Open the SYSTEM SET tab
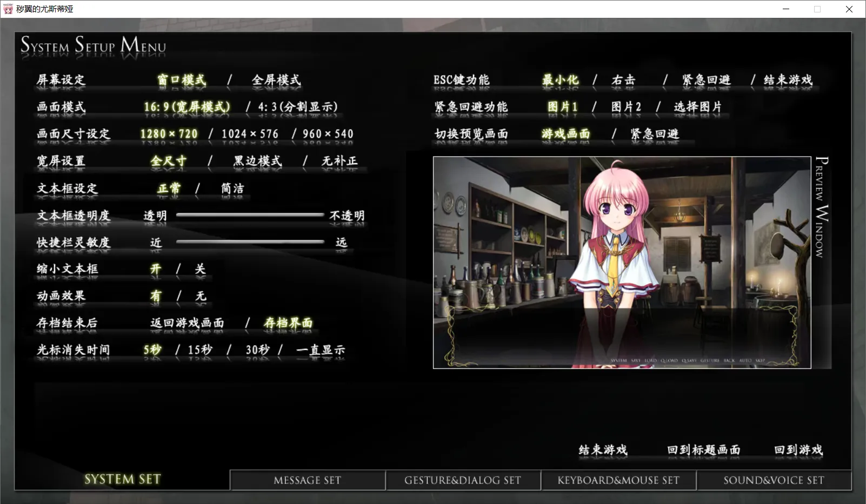 (123, 480)
